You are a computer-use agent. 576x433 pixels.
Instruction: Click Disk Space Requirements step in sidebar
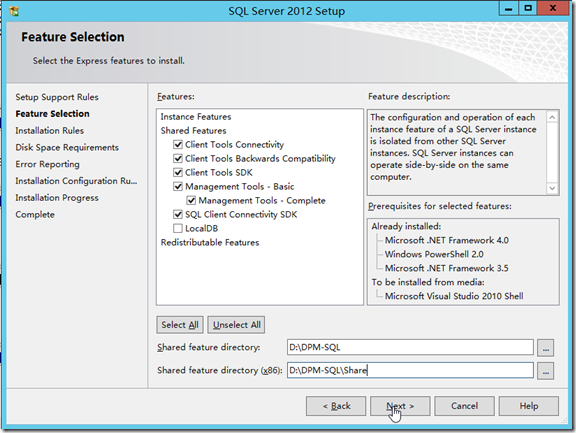(x=67, y=148)
